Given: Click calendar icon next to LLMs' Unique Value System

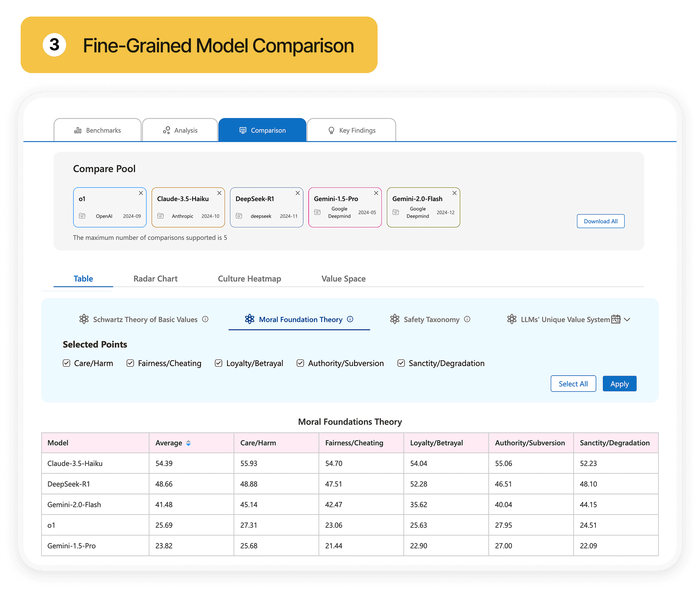Looking at the screenshot, I should coord(616,319).
